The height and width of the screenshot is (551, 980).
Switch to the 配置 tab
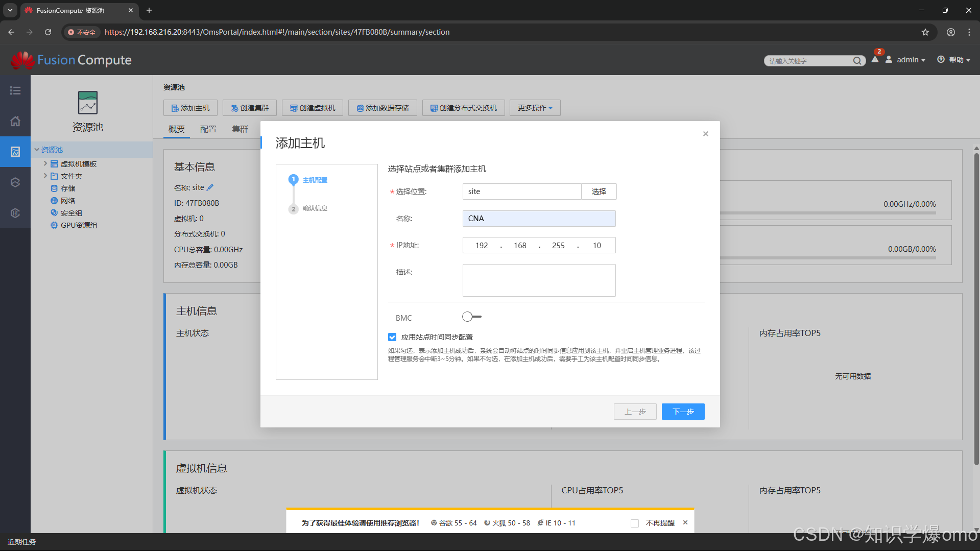tap(208, 129)
